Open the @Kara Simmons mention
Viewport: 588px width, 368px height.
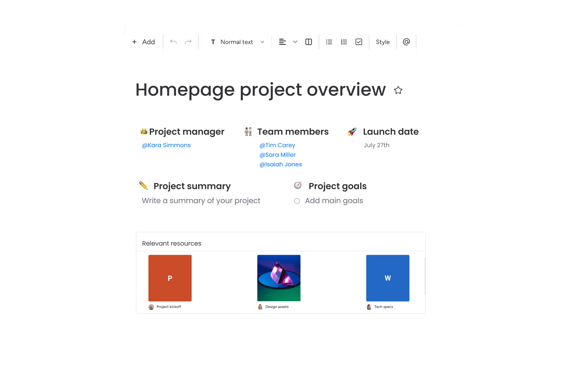click(x=166, y=145)
